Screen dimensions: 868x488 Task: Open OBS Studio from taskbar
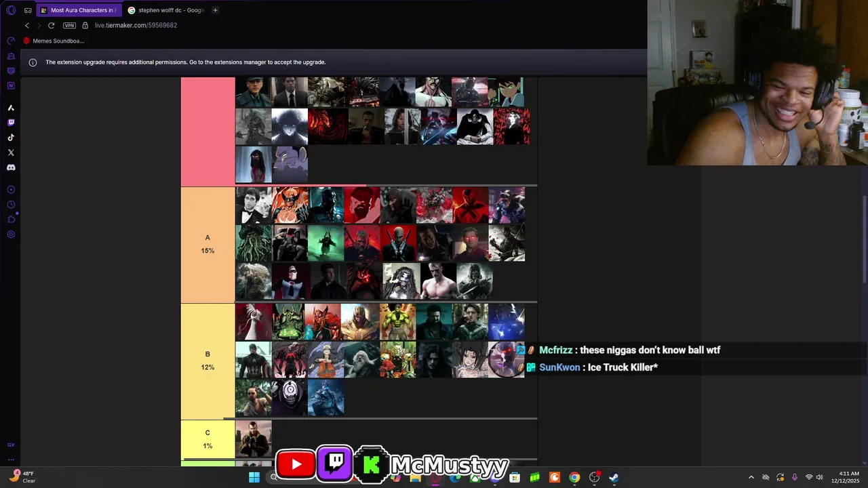[x=594, y=477]
